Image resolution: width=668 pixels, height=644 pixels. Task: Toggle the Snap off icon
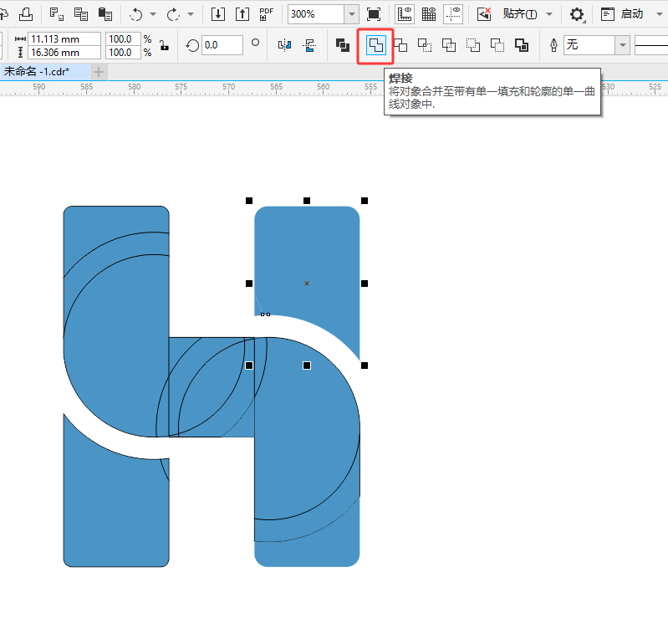484,14
